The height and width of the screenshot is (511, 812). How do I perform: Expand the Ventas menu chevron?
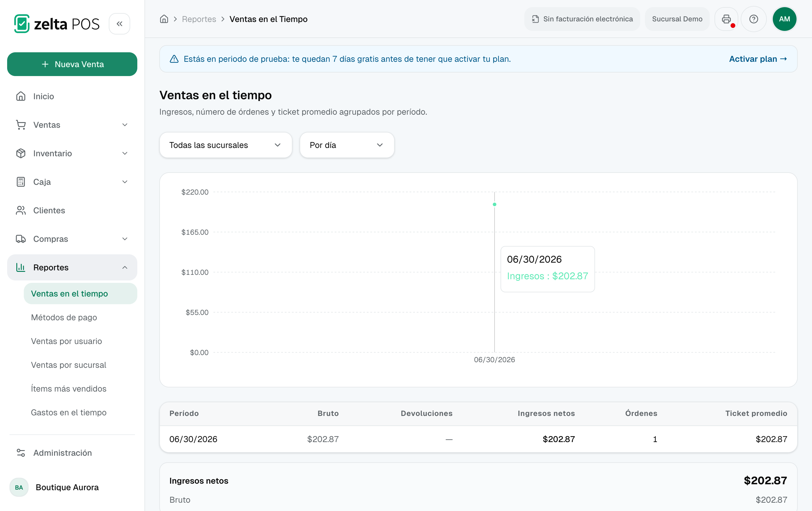125,125
